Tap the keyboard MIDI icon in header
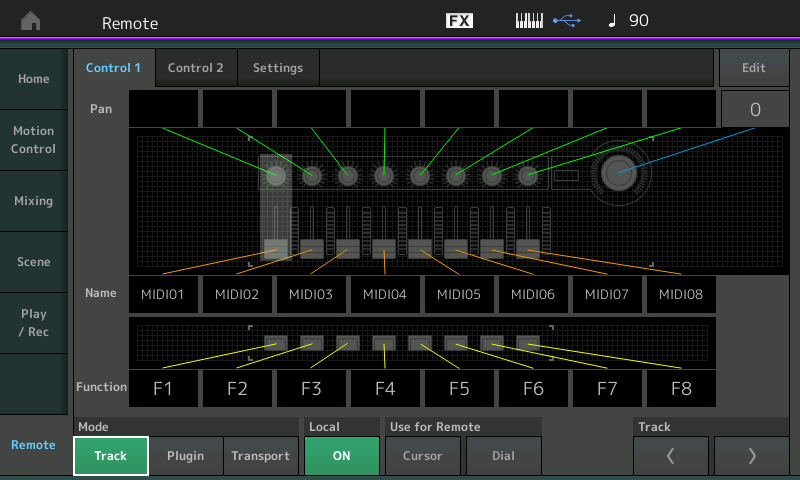This screenshot has width=800, height=480. click(529, 21)
